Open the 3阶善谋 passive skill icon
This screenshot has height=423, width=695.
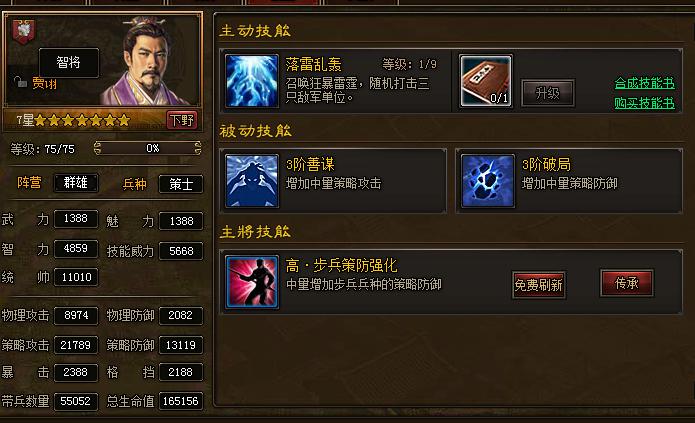(252, 181)
